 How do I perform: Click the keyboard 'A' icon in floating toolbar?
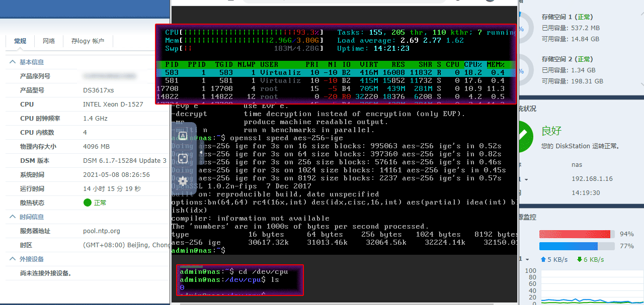click(x=183, y=136)
